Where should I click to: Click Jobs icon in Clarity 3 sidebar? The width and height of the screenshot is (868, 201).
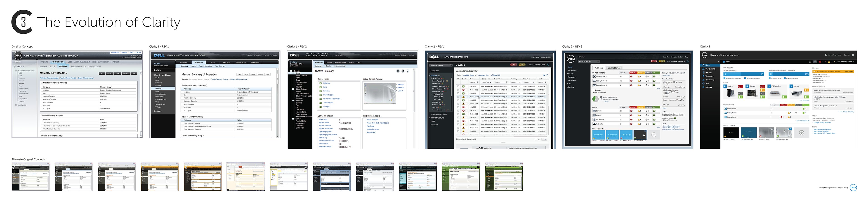coord(704,84)
